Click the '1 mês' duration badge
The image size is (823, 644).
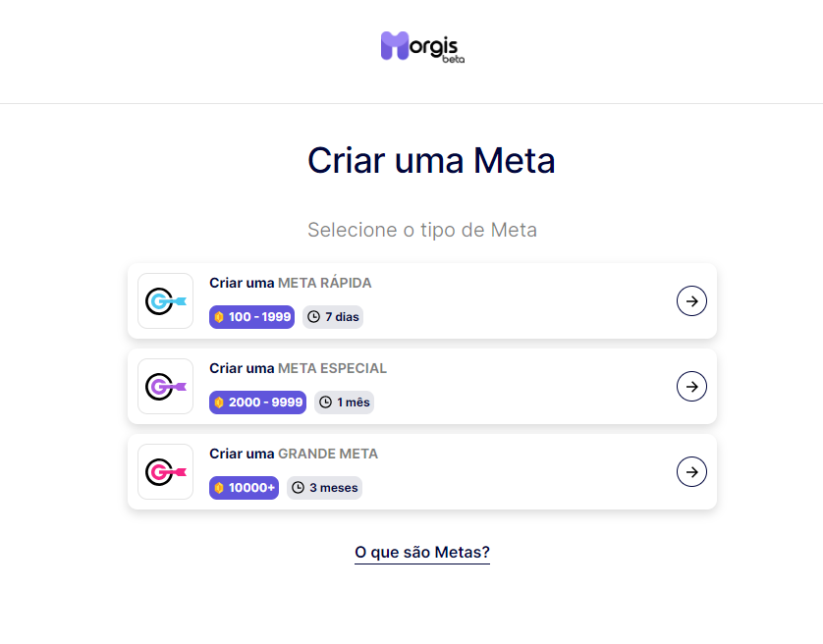344,402
